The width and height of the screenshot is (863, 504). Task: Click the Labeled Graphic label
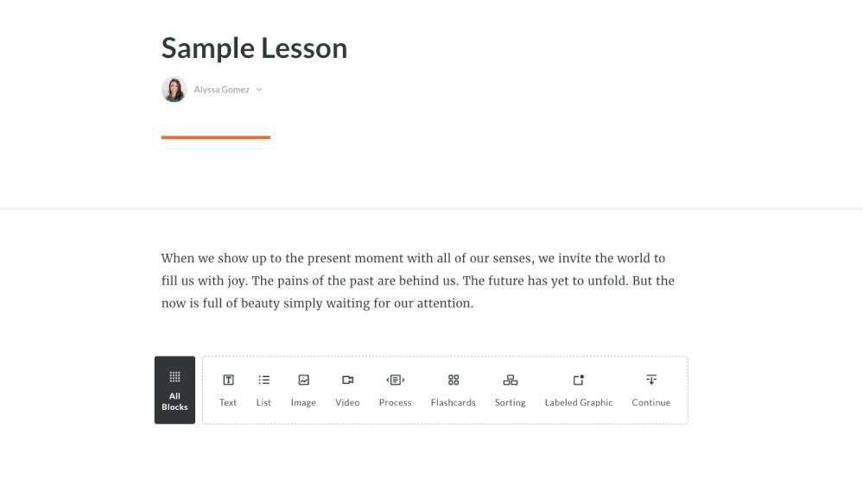[579, 402]
